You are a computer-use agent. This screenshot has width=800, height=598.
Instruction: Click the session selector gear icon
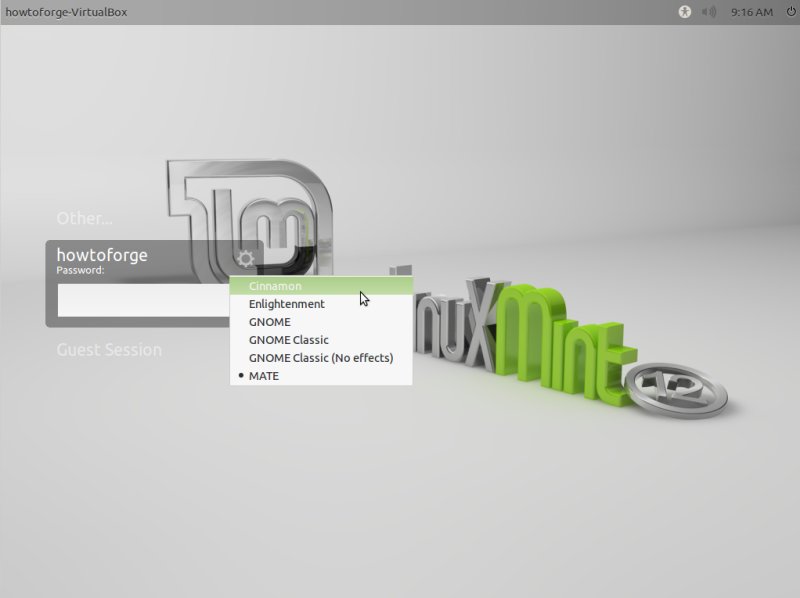tap(245, 259)
